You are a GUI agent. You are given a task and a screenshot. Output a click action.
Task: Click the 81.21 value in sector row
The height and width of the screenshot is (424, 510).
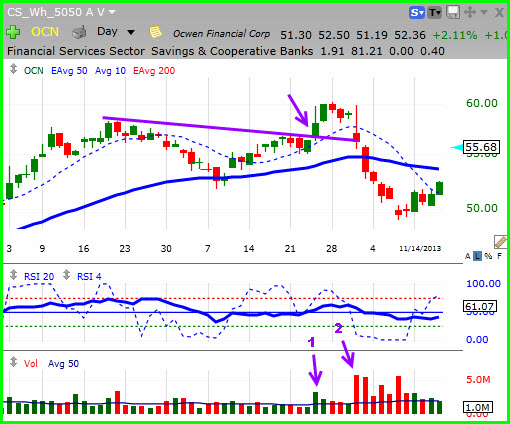pos(366,51)
